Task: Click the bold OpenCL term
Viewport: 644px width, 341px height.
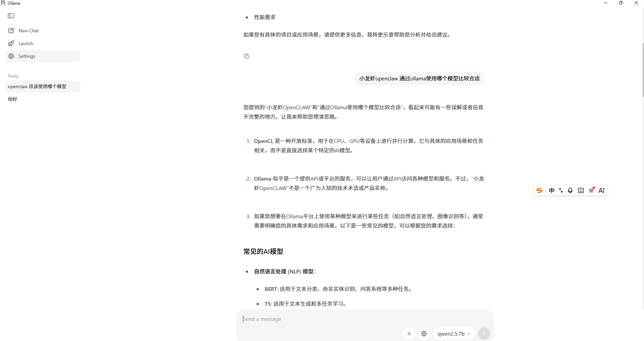Action: (x=264, y=141)
